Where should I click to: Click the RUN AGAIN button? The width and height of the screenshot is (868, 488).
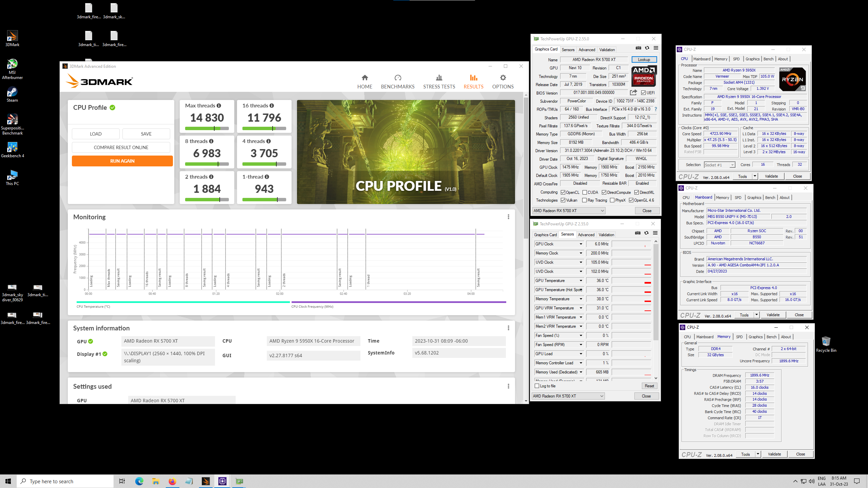[x=122, y=161]
